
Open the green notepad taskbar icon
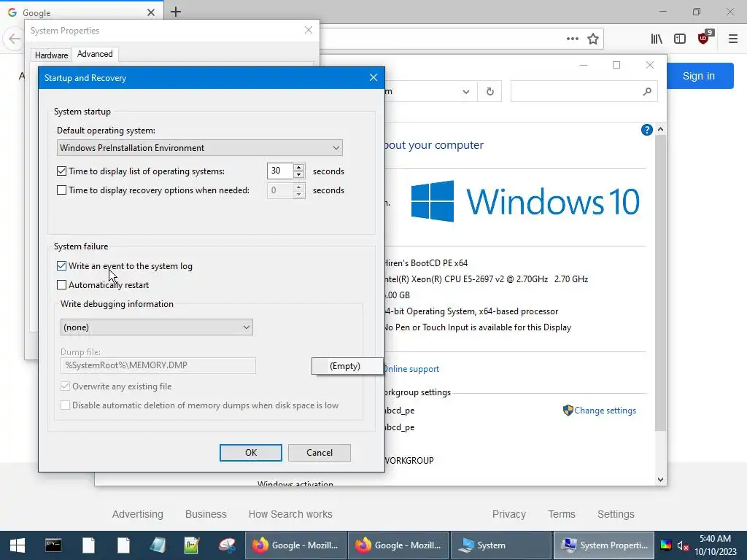pos(192,545)
